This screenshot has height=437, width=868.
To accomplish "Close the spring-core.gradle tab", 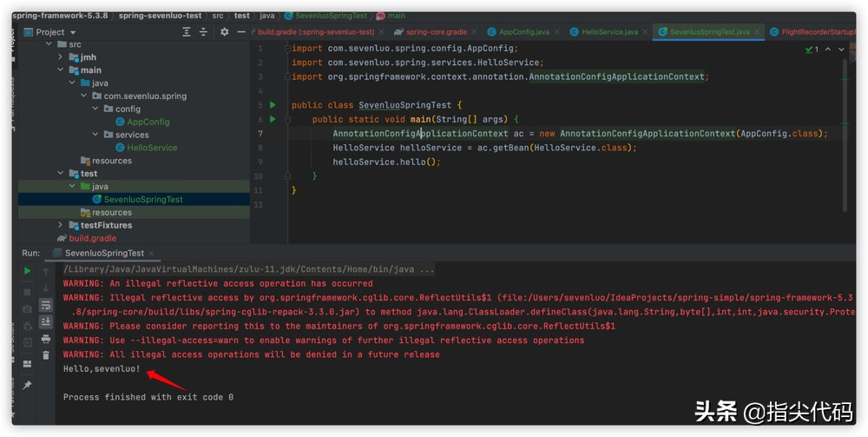I will point(475,32).
